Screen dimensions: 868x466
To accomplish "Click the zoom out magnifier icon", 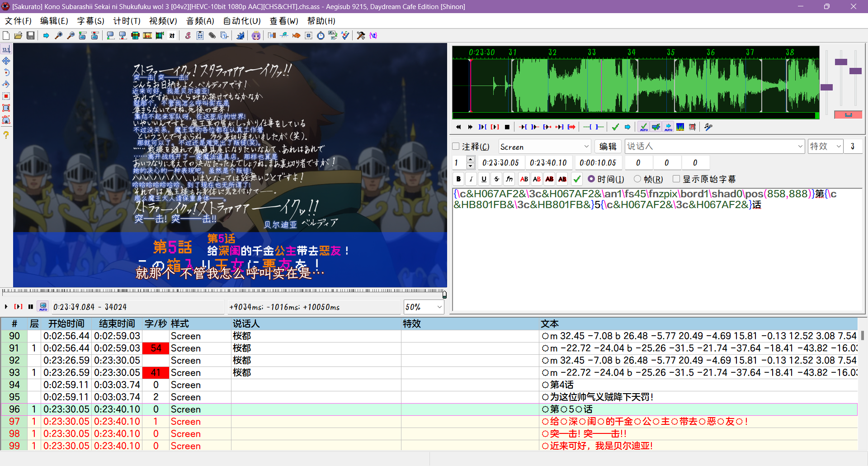I will click(x=71, y=36).
